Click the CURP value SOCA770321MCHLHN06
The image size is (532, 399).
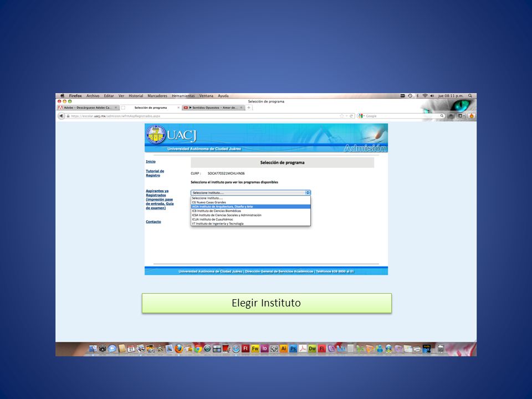pyautogui.click(x=226, y=173)
